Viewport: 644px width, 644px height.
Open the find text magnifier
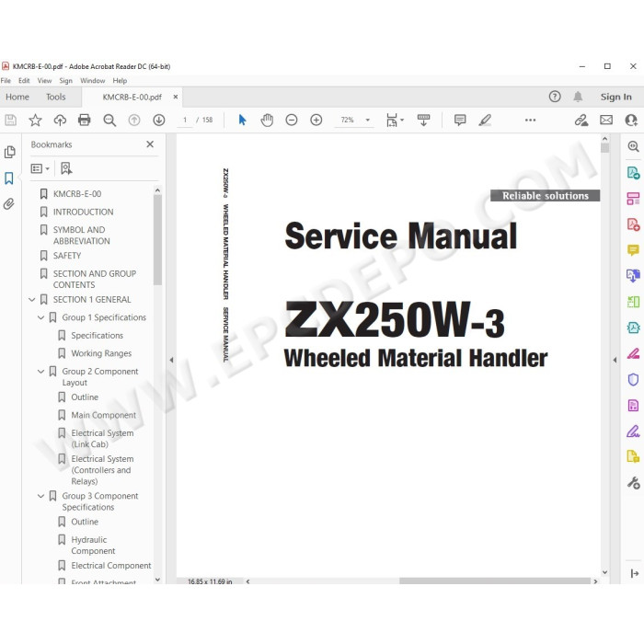(x=109, y=120)
